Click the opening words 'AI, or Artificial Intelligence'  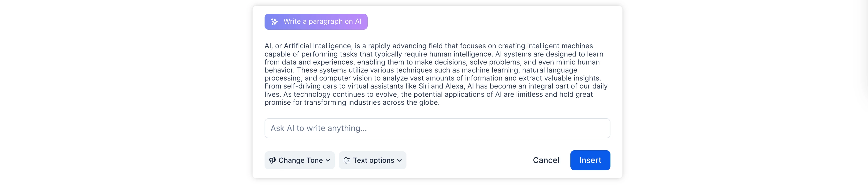[308, 46]
